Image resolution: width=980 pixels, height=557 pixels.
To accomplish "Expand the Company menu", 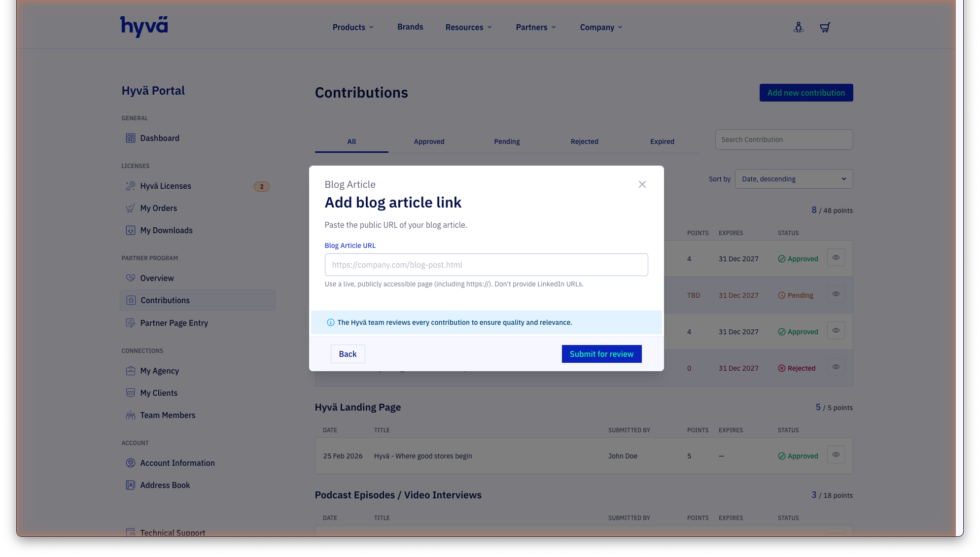I will click(600, 27).
